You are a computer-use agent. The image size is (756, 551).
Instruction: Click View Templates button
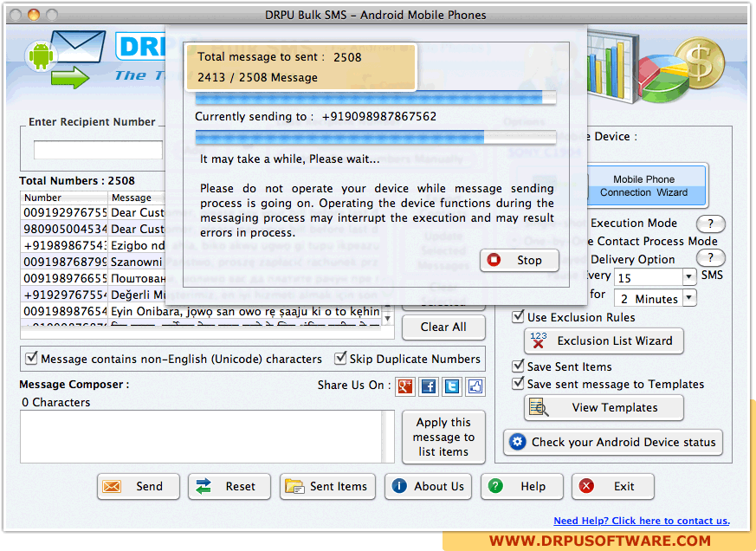click(604, 408)
